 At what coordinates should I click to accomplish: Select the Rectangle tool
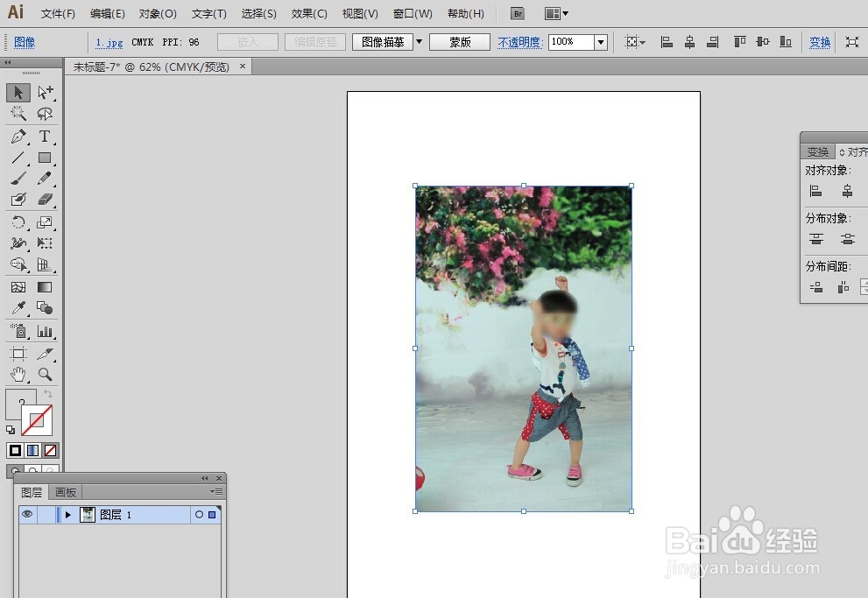45,158
